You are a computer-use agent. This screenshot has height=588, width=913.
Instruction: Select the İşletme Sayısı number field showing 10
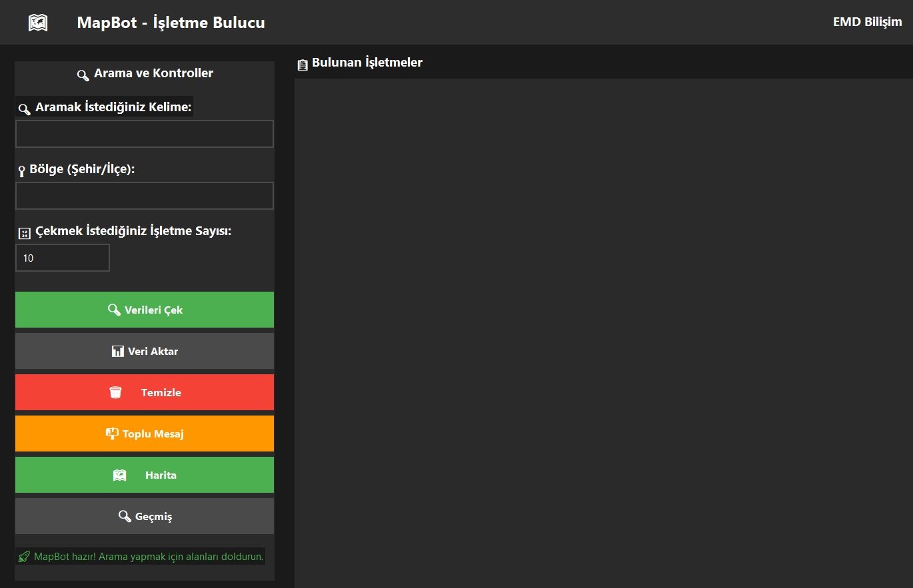click(63, 258)
